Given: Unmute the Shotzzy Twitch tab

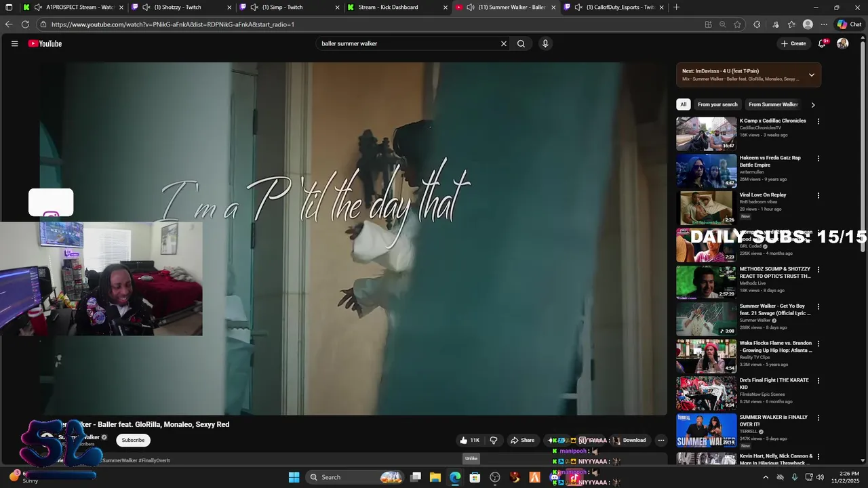Looking at the screenshot, I should click(x=146, y=7).
